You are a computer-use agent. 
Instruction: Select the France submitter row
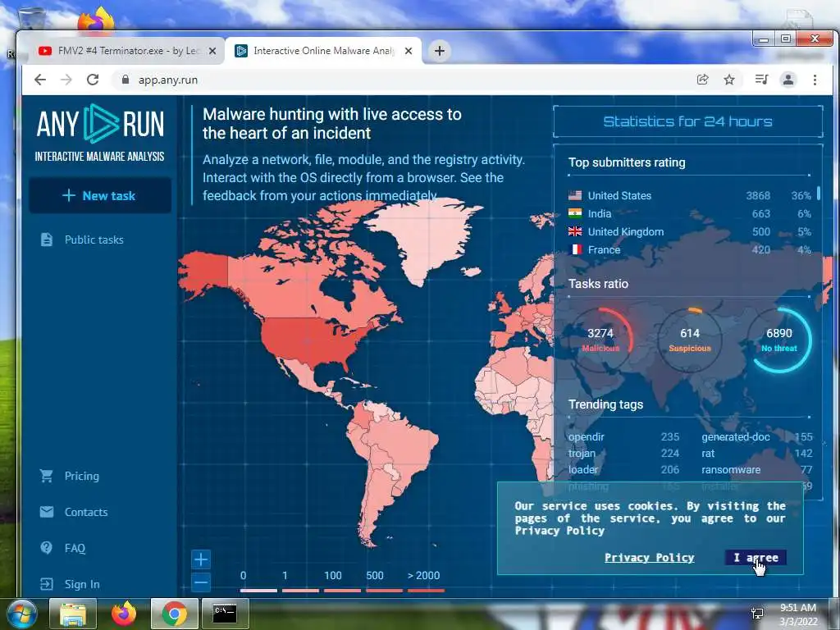point(690,249)
